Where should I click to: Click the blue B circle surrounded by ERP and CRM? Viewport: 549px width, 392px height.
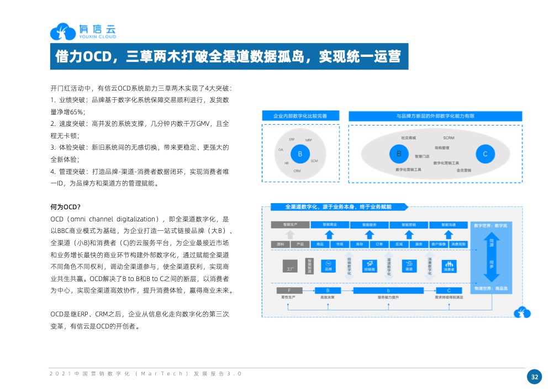coord(300,154)
